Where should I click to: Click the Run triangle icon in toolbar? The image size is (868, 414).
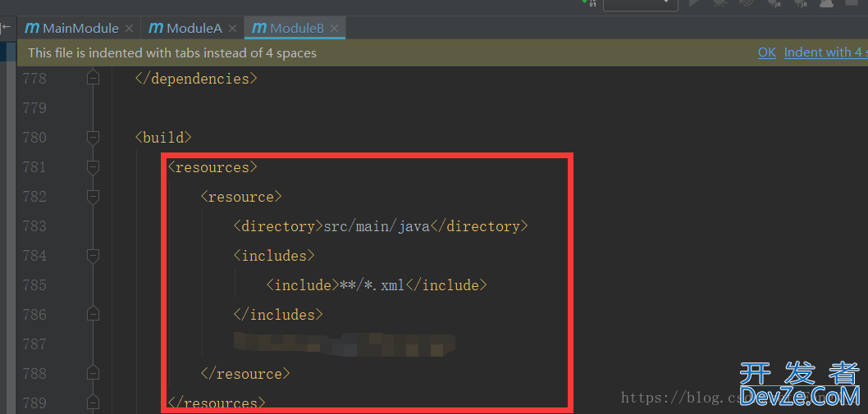point(694,3)
